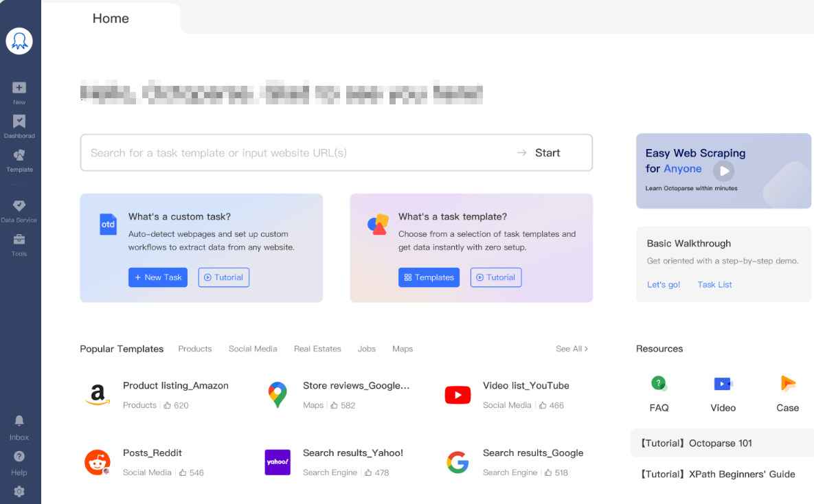
Task: Open the Task List link
Action: [714, 284]
